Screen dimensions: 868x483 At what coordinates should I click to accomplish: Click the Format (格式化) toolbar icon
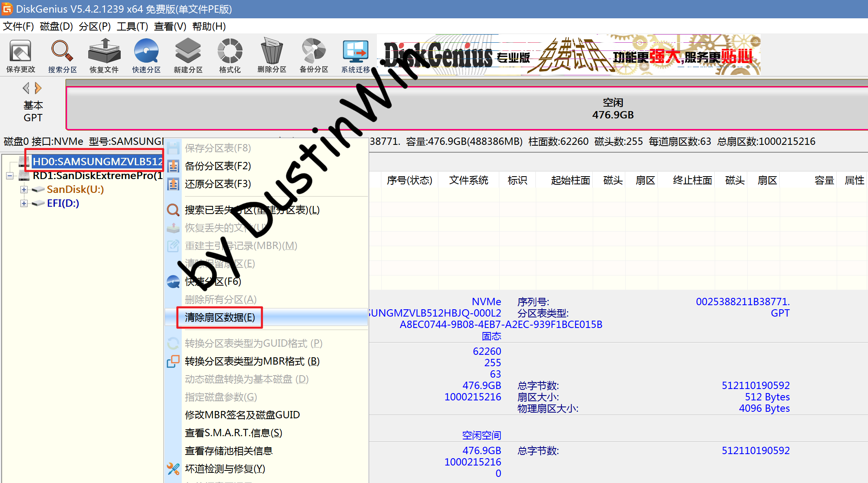[230, 56]
